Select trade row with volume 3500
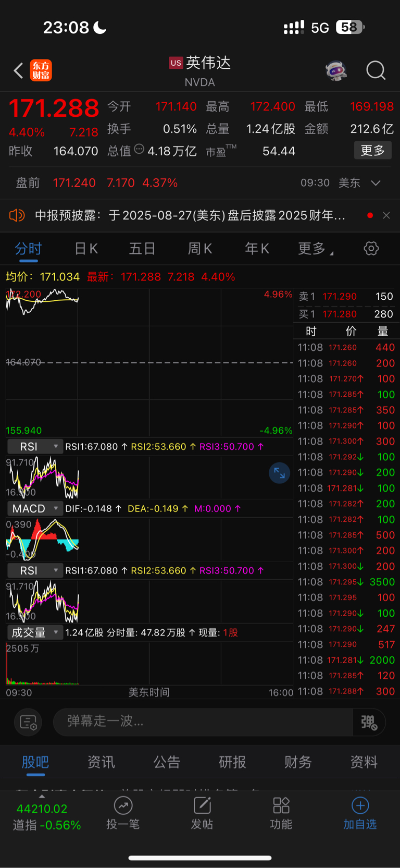The height and width of the screenshot is (868, 400). pos(346,582)
